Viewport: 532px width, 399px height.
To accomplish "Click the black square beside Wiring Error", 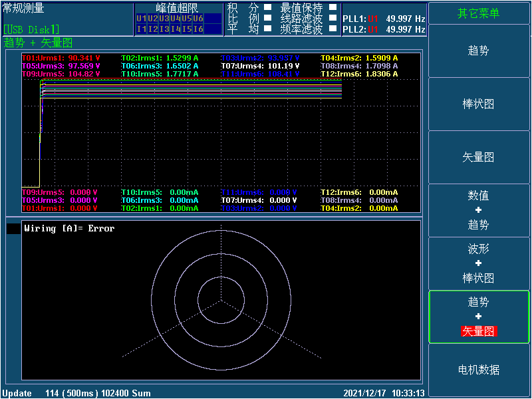I will click(13, 229).
